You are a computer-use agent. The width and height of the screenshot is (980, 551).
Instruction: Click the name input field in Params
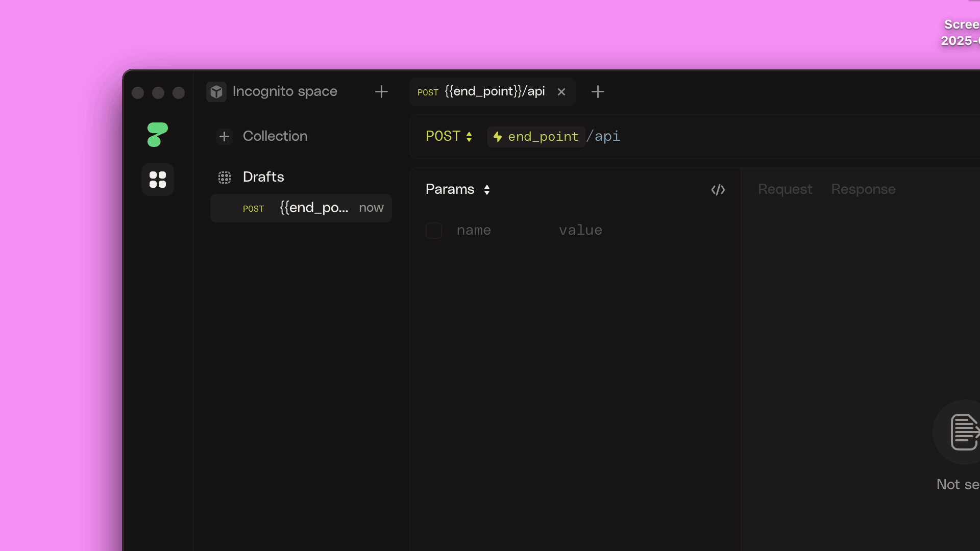click(x=473, y=231)
